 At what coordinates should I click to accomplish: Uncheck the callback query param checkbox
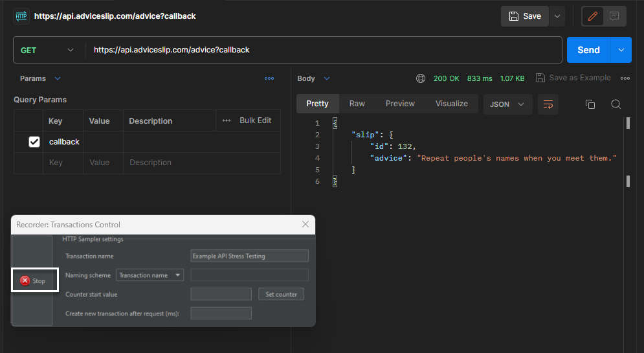34,142
